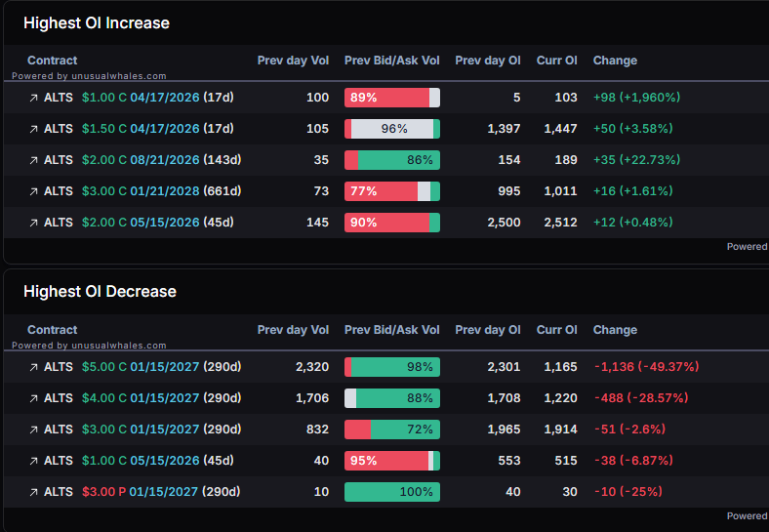Image resolution: width=769 pixels, height=532 pixels.
Task: Sort OI Decrease table by Change header
Action: tap(615, 330)
